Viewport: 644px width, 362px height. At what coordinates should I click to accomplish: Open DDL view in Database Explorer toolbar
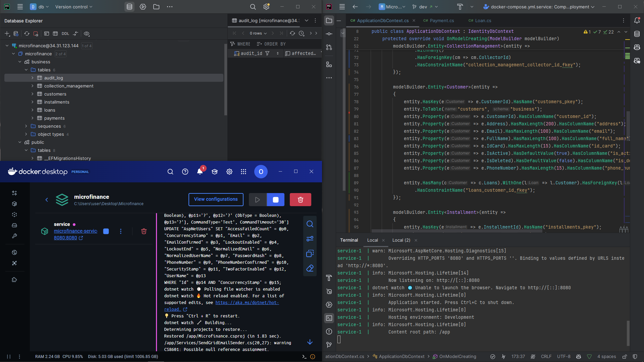pyautogui.click(x=65, y=34)
